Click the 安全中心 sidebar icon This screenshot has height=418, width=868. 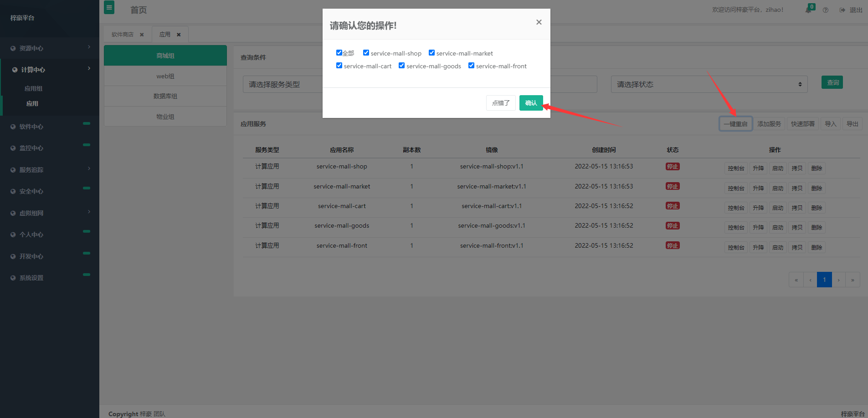13,191
